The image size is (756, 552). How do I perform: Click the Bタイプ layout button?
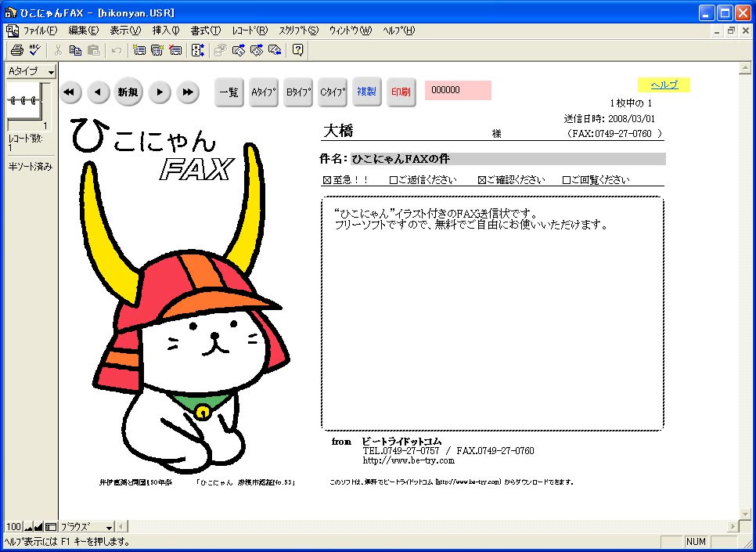pyautogui.click(x=298, y=92)
